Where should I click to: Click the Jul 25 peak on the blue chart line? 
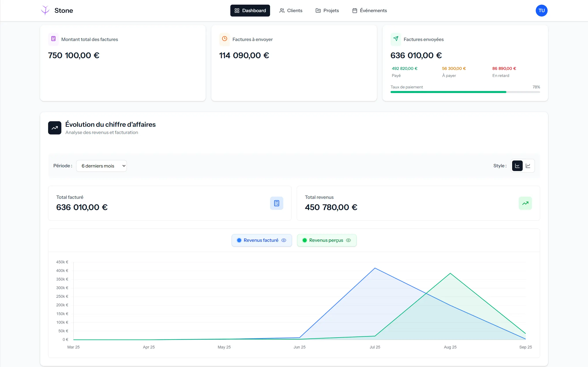[375, 268]
